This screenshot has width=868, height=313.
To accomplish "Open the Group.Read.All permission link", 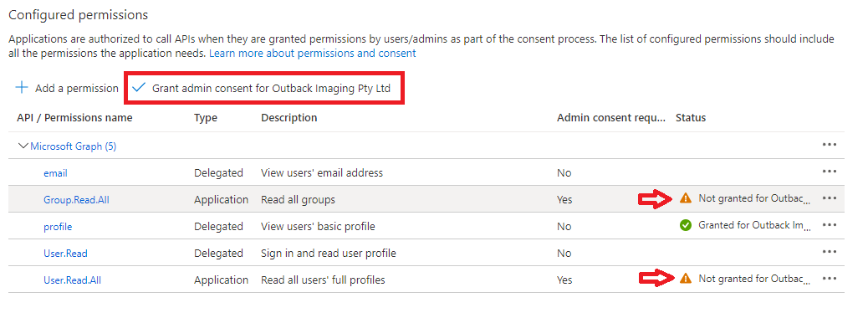I will [76, 200].
